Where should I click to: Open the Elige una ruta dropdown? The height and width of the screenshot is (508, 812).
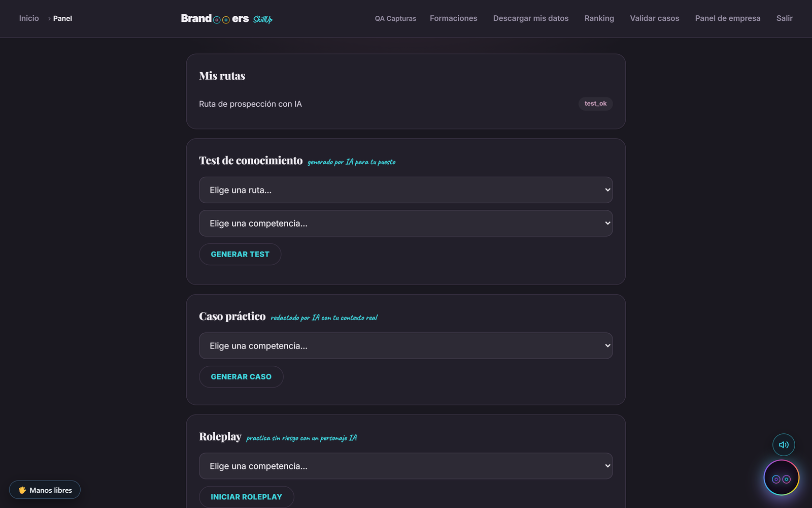405,190
